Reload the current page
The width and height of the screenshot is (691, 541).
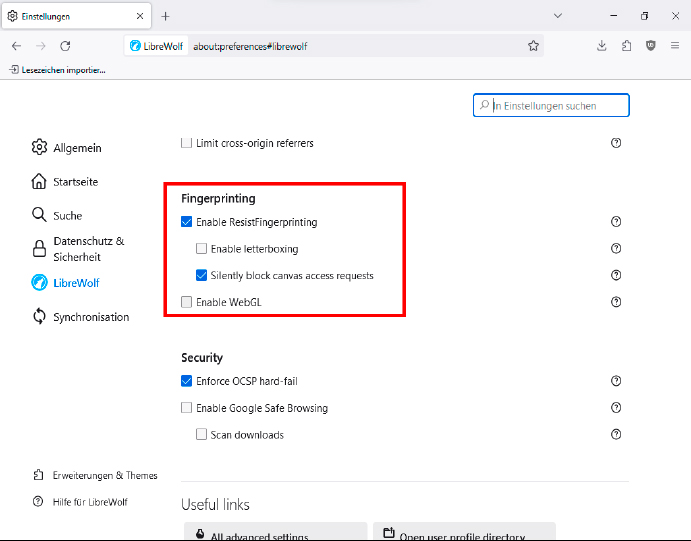[65, 46]
